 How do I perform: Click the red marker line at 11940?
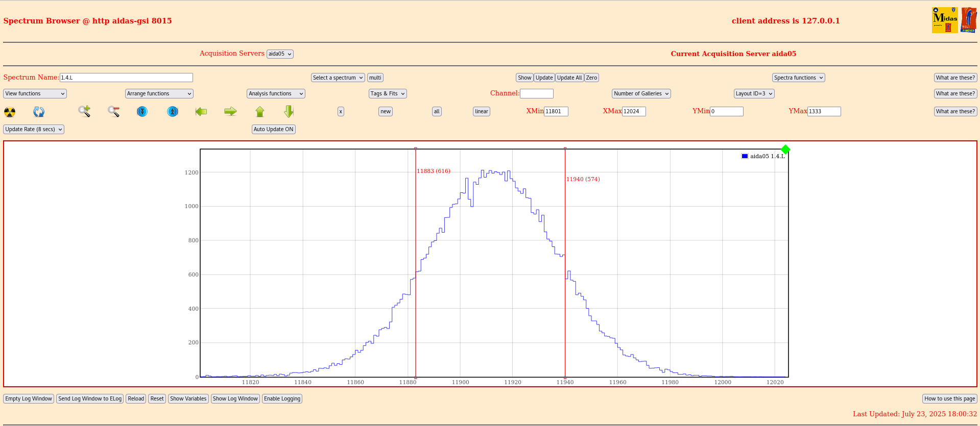tap(565, 263)
